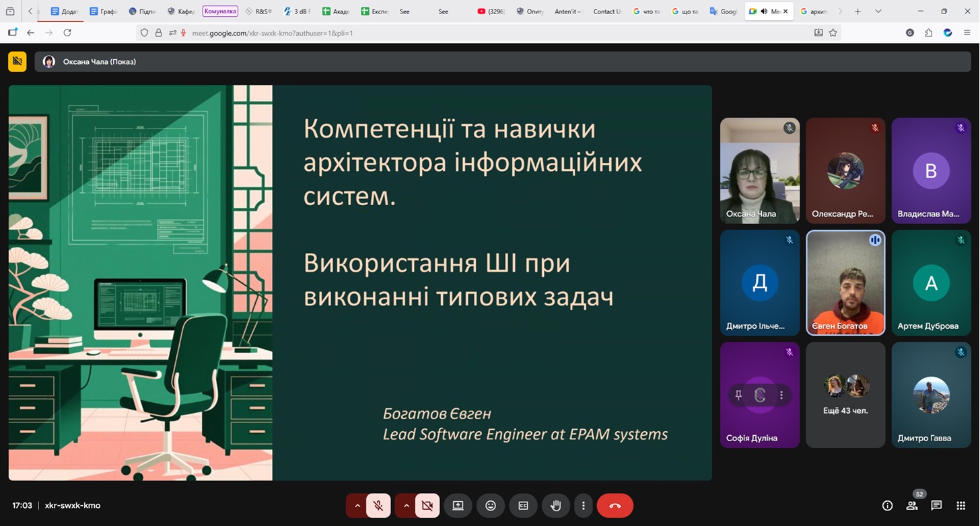Click the 'Ещё 43 чел.' participants tile

pos(845,395)
